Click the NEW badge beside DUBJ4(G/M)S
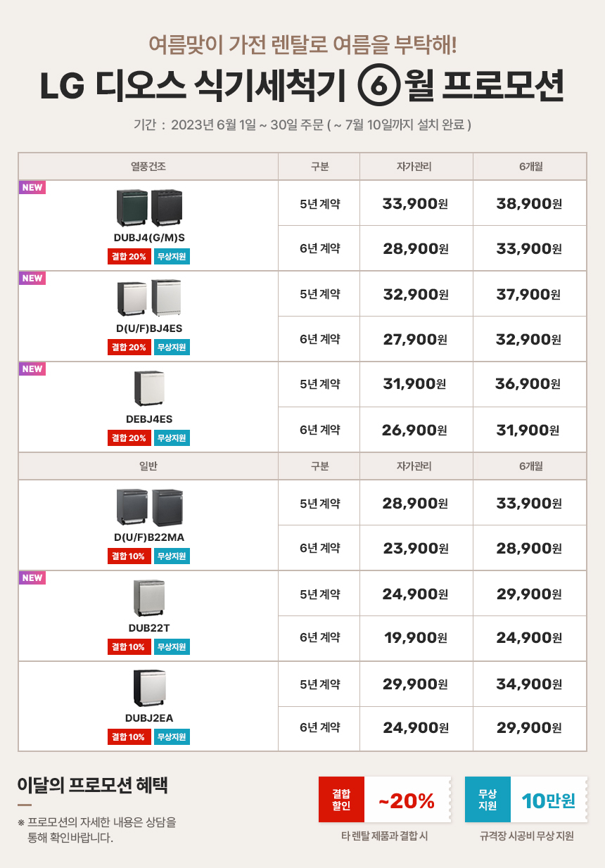 (x=32, y=188)
